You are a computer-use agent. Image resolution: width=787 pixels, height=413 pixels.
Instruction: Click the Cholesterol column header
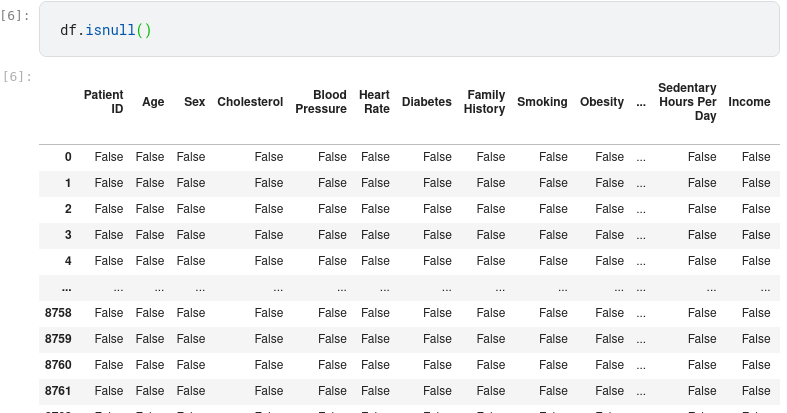point(250,102)
